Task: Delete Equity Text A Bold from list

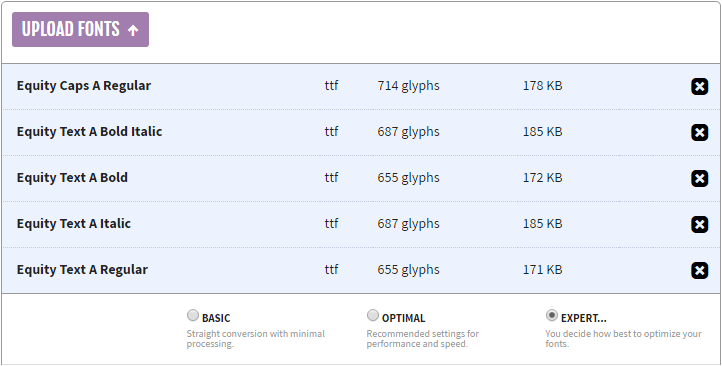Action: point(699,179)
